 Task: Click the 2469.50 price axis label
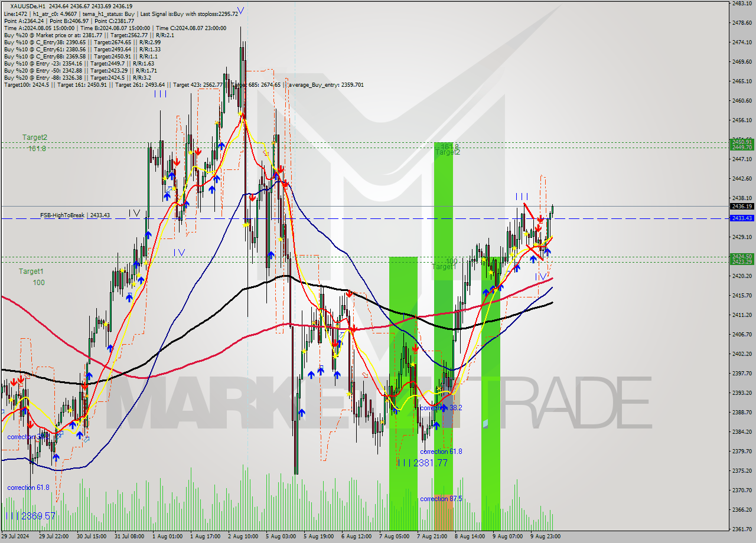pyautogui.click(x=742, y=61)
